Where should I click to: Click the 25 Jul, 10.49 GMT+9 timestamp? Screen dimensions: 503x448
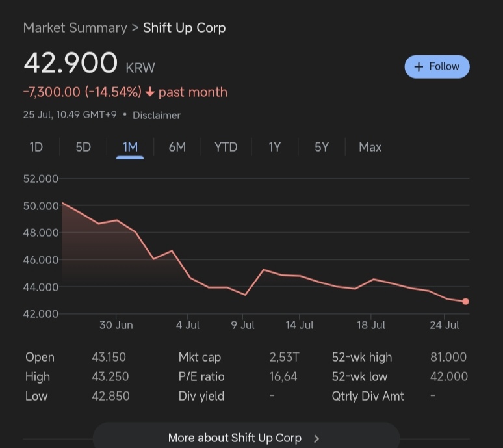(x=70, y=115)
